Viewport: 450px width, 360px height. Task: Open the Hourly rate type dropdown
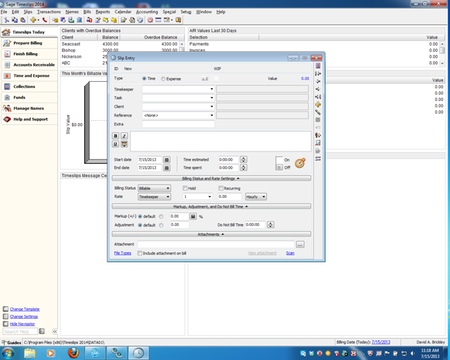[256, 197]
